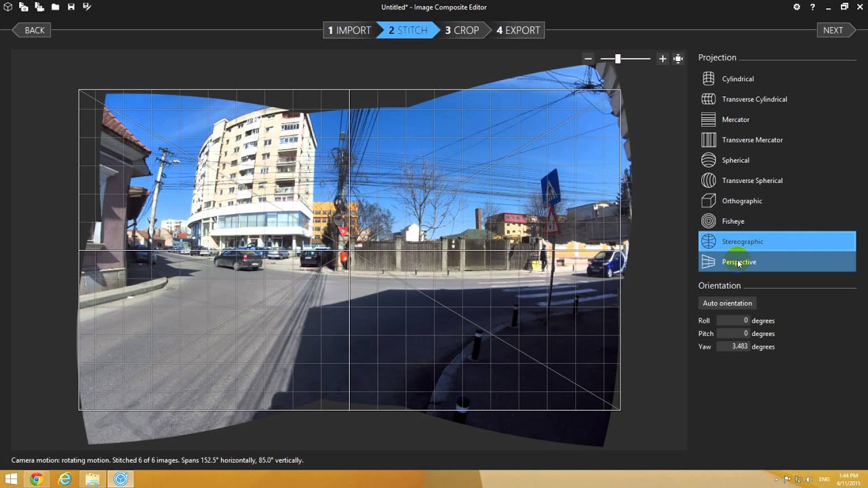Select the Perspective projection icon
The height and width of the screenshot is (488, 868).
pos(709,262)
